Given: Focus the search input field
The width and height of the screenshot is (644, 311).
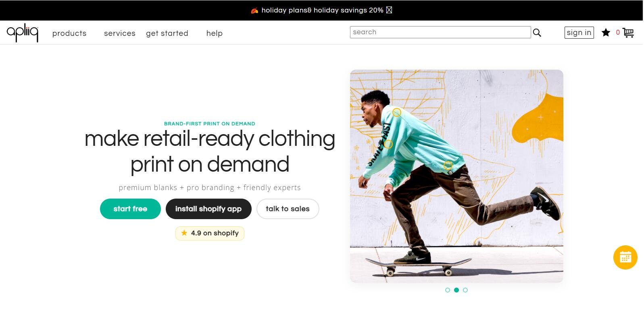Looking at the screenshot, I should [x=440, y=32].
